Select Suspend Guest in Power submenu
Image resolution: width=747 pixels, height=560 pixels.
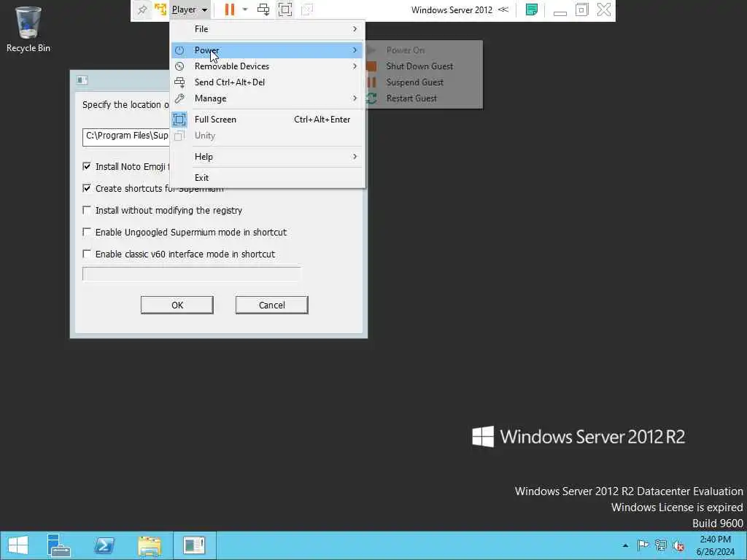[424, 82]
